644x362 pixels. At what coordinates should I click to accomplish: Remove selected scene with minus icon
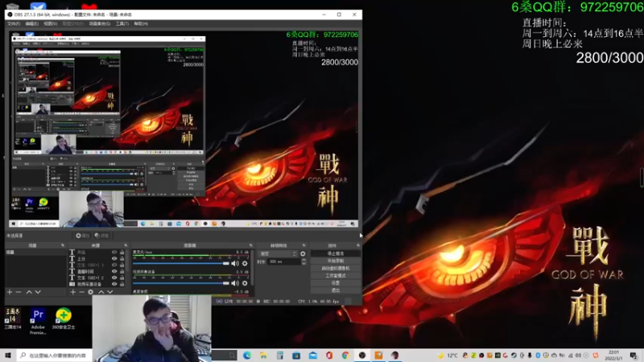point(19,292)
